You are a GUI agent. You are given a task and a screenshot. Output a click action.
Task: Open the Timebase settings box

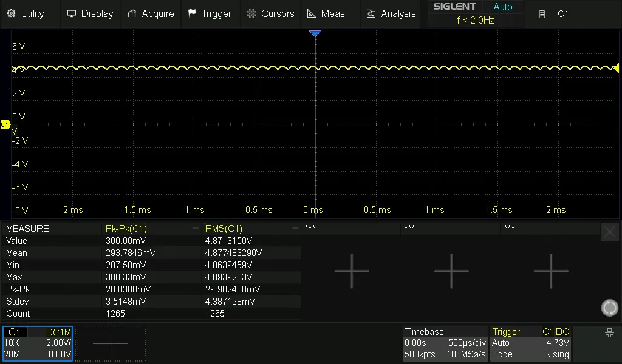(445, 343)
